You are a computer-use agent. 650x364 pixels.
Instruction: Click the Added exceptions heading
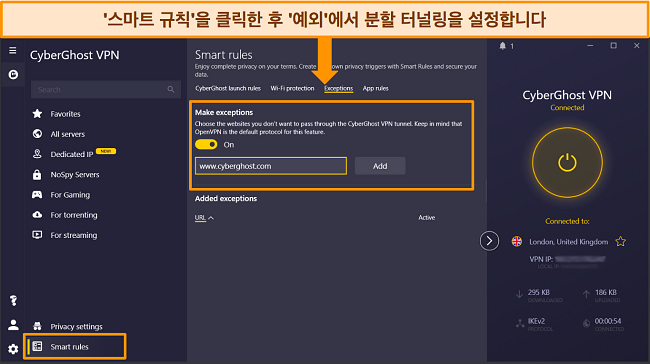[226, 199]
